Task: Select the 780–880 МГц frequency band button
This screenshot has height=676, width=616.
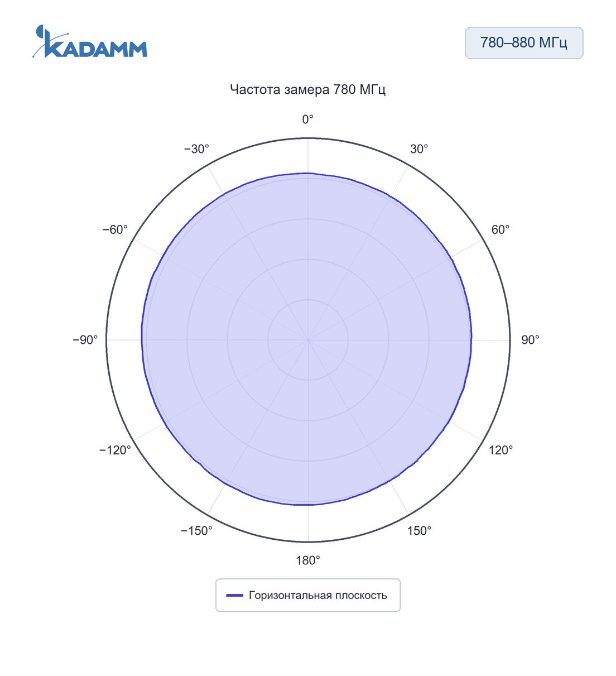Action: [524, 43]
